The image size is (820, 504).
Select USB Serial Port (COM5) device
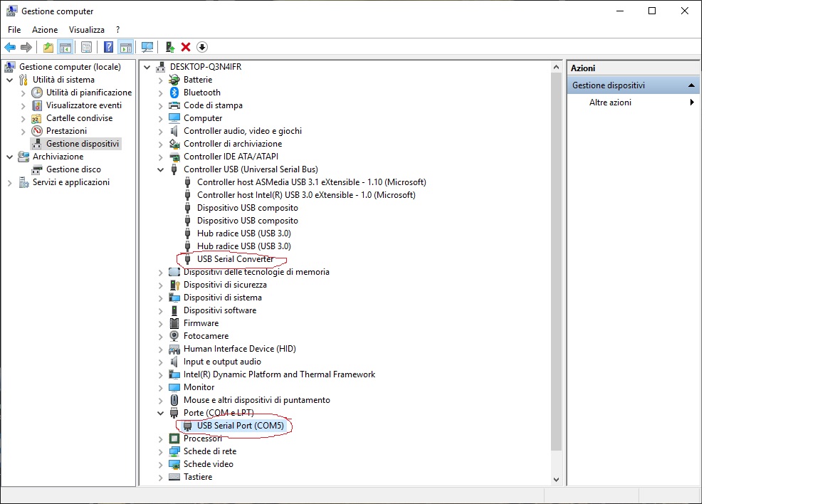pos(240,426)
